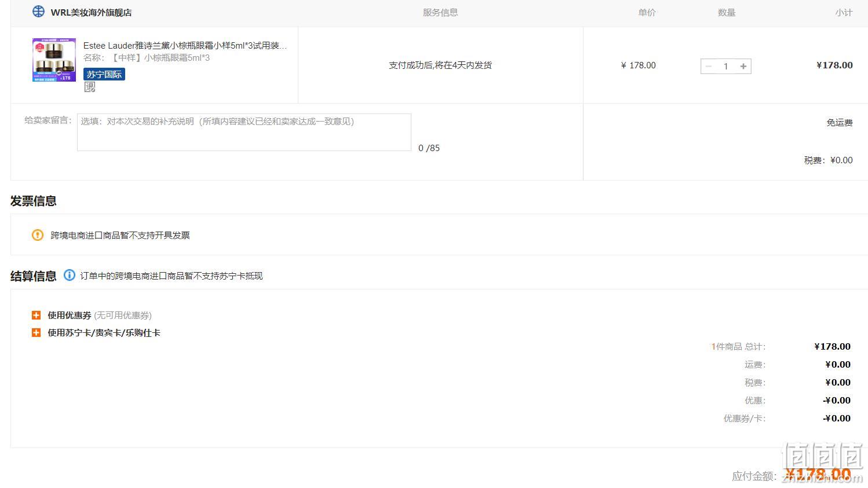Click the 跨境电商进口商品暂不支持开具发票 notice
This screenshot has width=868, height=488.
[120, 235]
